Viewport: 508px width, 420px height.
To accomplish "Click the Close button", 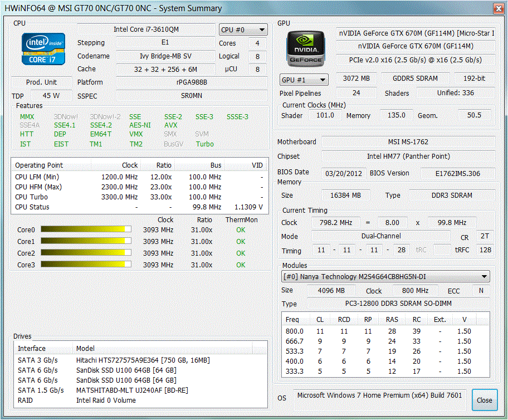I will pyautogui.click(x=485, y=401).
